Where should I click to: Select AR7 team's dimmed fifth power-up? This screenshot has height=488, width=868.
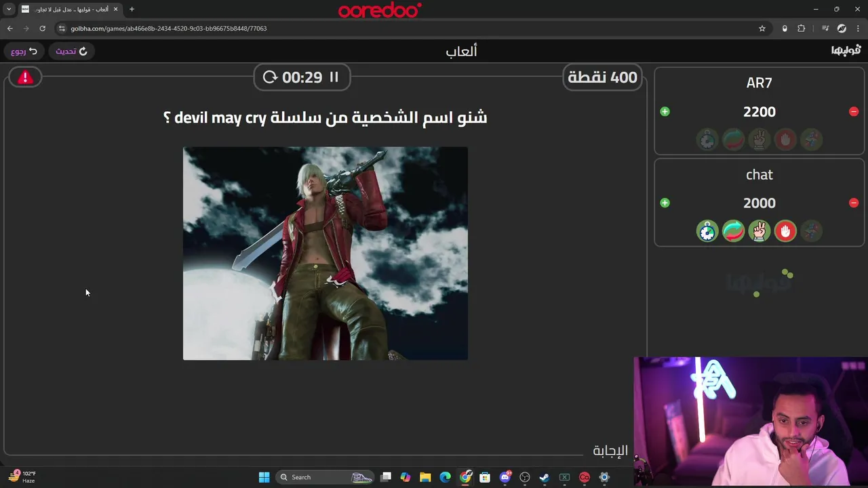[811, 140]
